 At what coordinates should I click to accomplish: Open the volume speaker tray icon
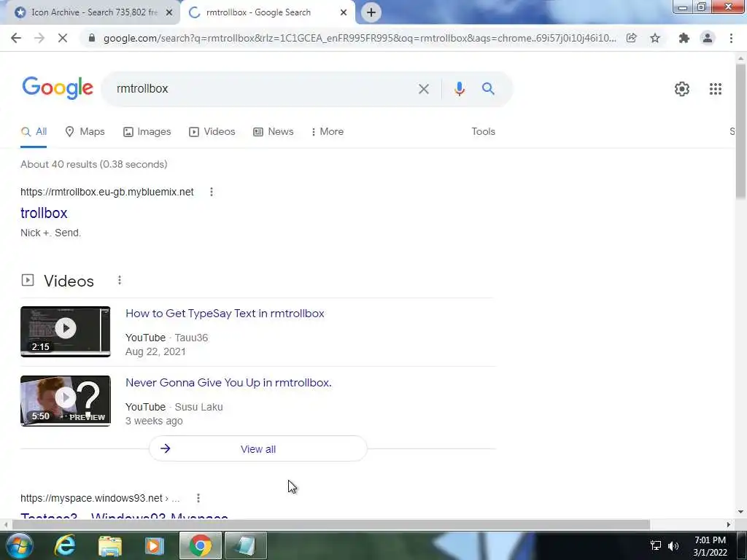[x=673, y=545]
